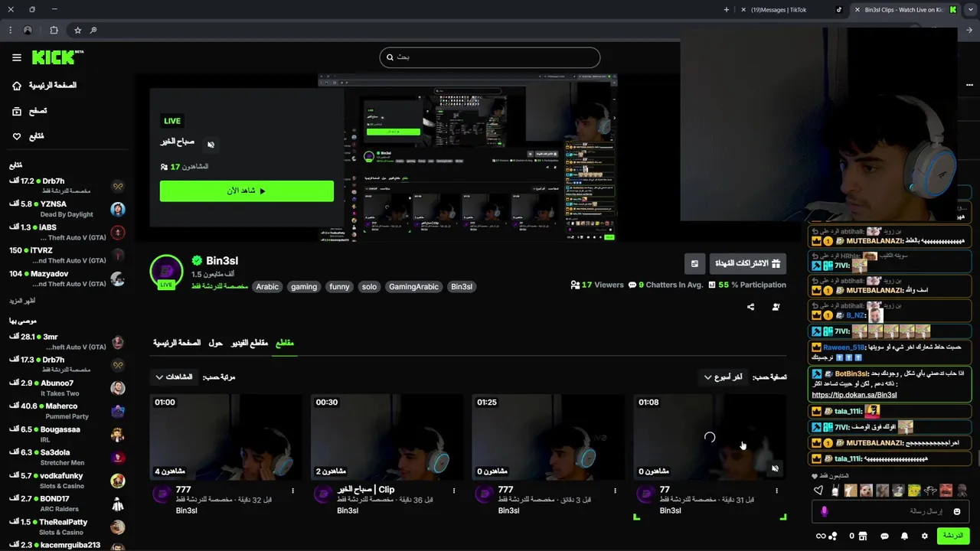Click the Kick logo
The width and height of the screenshot is (980, 551).
coord(57,57)
